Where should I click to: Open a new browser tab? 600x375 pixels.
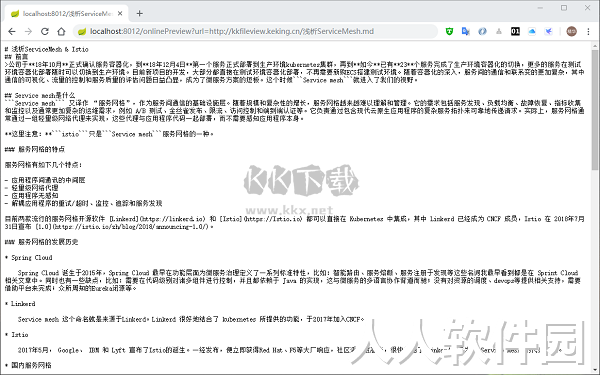click(140, 13)
